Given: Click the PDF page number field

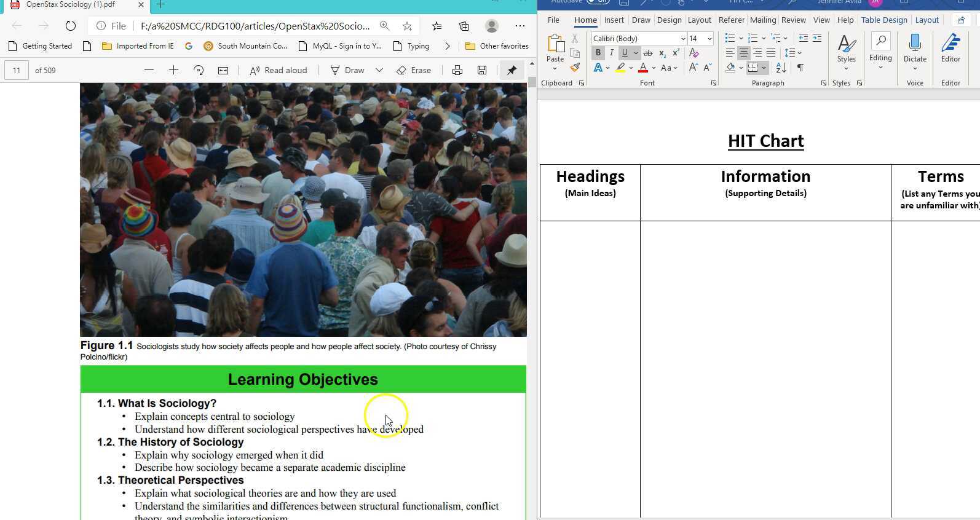Looking at the screenshot, I should pos(17,71).
